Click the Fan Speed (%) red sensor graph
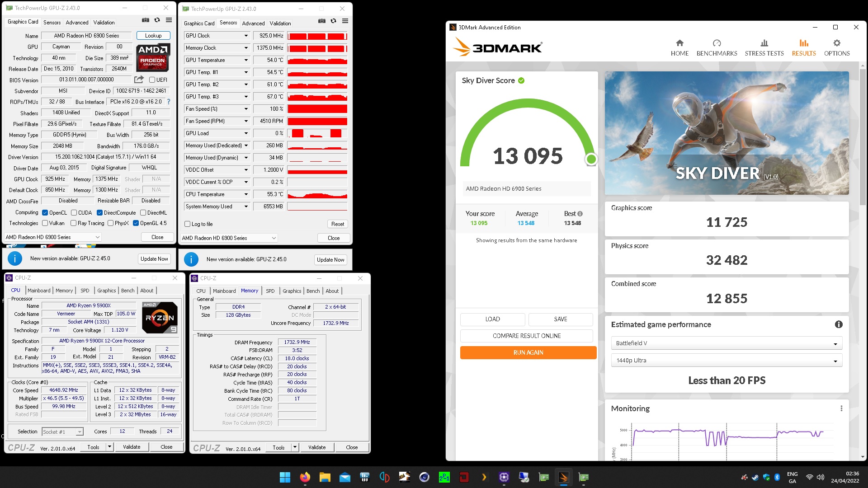 [x=317, y=109]
